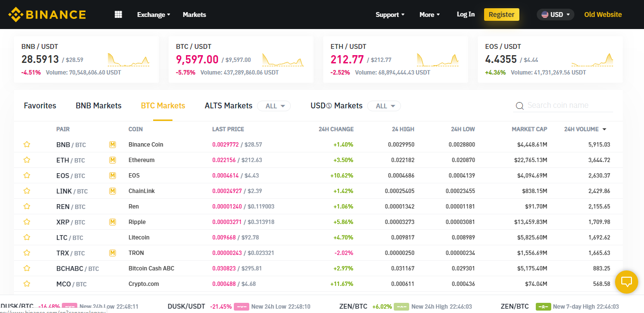This screenshot has width=644, height=313.
Task: Open the DUSK/USDT ticker alert
Action: click(x=239, y=306)
